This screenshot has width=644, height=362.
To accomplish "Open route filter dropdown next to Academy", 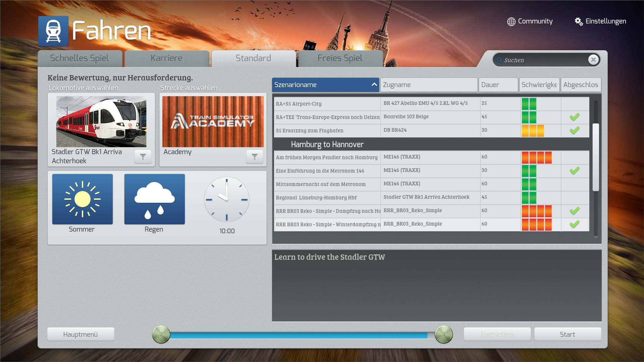I will [255, 157].
